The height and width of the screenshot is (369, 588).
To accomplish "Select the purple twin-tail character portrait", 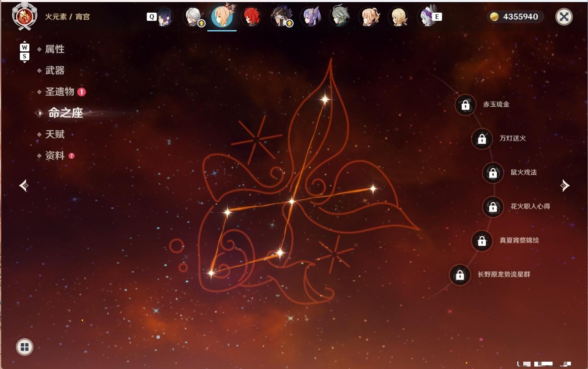I will 312,17.
